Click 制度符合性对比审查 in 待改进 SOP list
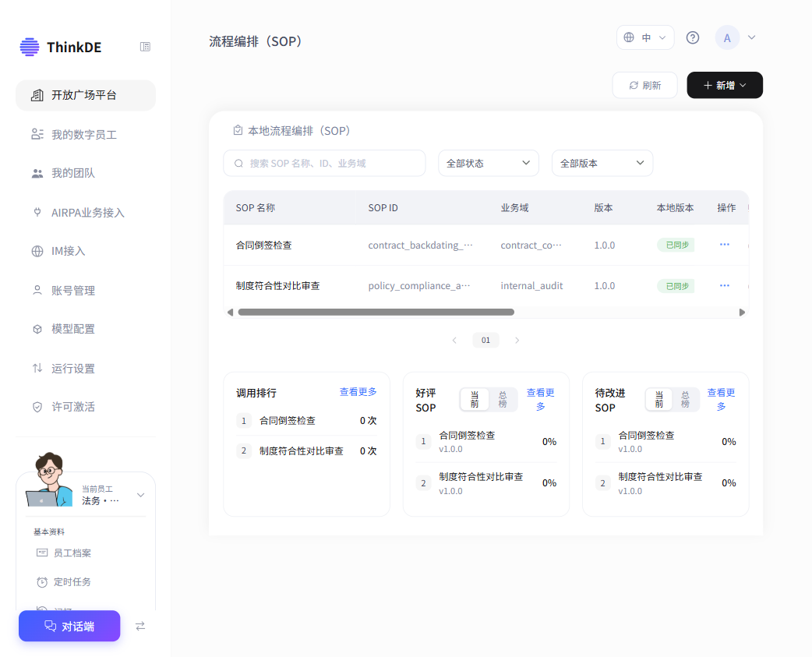812x657 pixels. pyautogui.click(x=660, y=477)
